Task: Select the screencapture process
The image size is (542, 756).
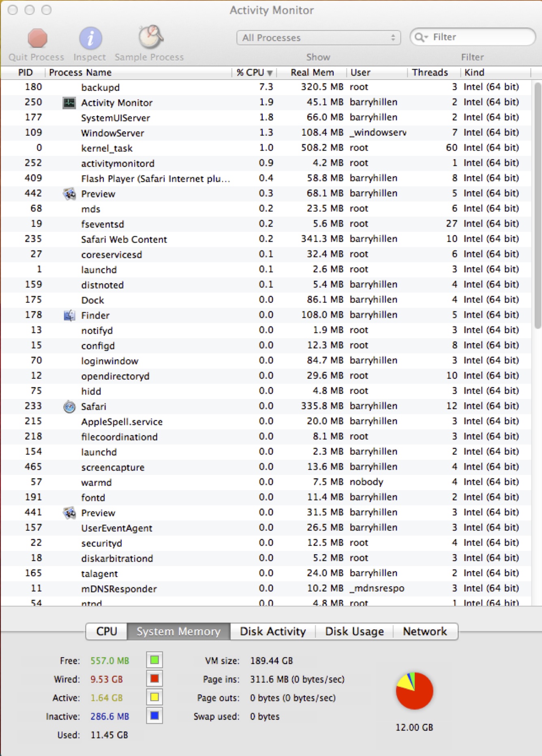Action: pos(266,467)
